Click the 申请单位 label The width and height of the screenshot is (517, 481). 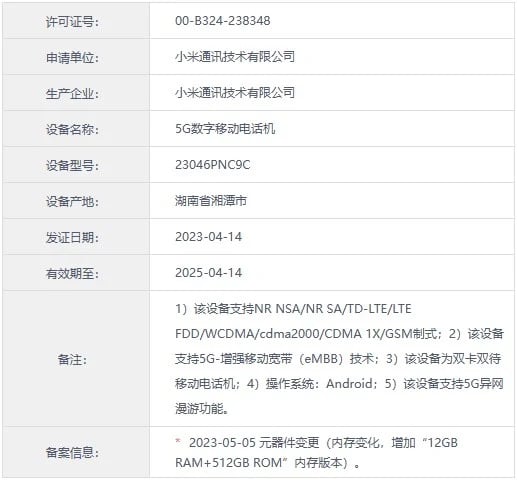coord(72,58)
